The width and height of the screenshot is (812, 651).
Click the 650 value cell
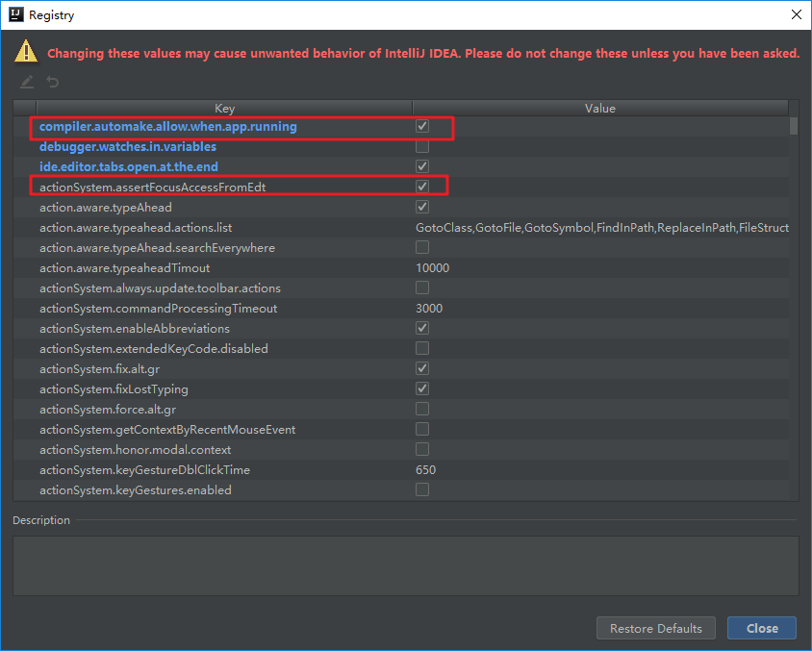point(425,470)
